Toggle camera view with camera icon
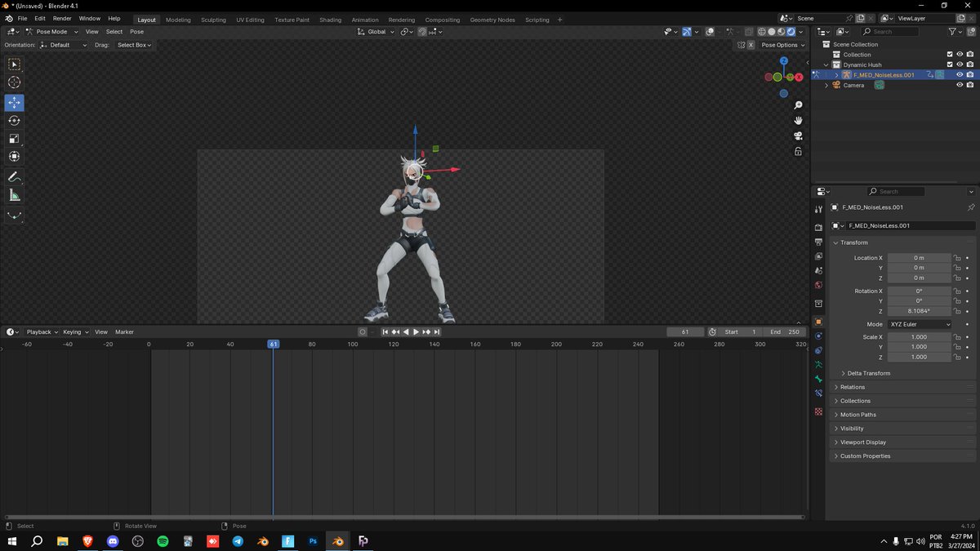 pyautogui.click(x=798, y=136)
